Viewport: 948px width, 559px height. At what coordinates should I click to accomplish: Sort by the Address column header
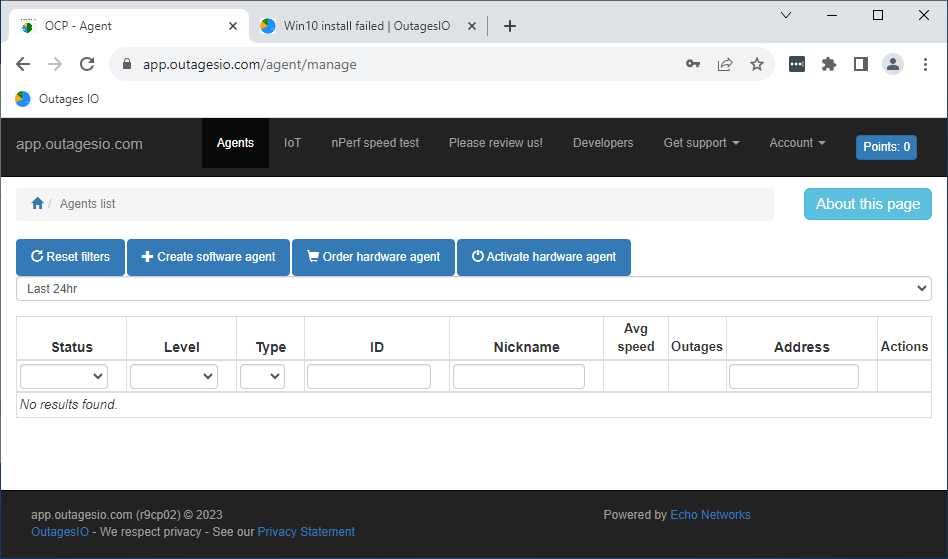(x=802, y=347)
